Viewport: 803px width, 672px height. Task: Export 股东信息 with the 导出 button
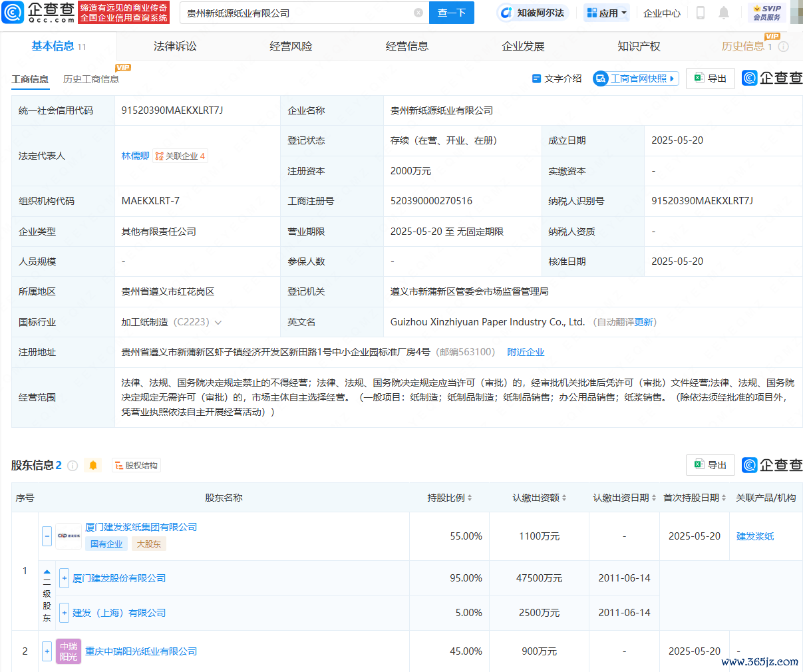[711, 465]
